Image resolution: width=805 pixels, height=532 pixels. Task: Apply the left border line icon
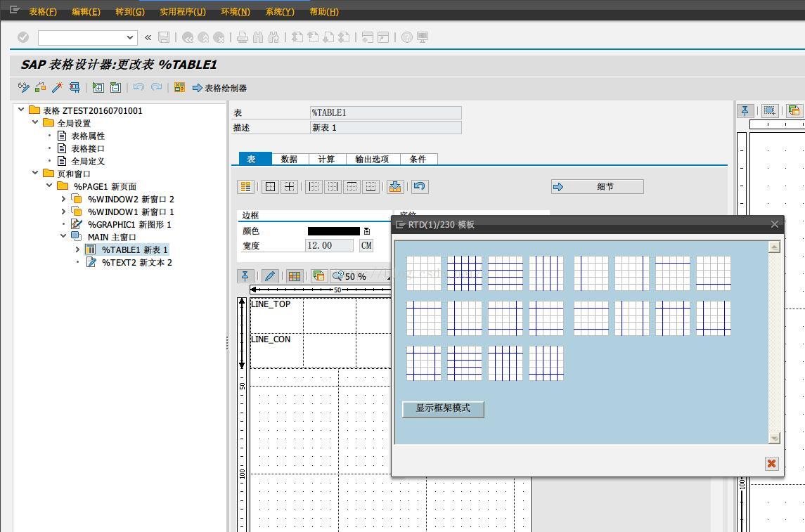tap(314, 187)
